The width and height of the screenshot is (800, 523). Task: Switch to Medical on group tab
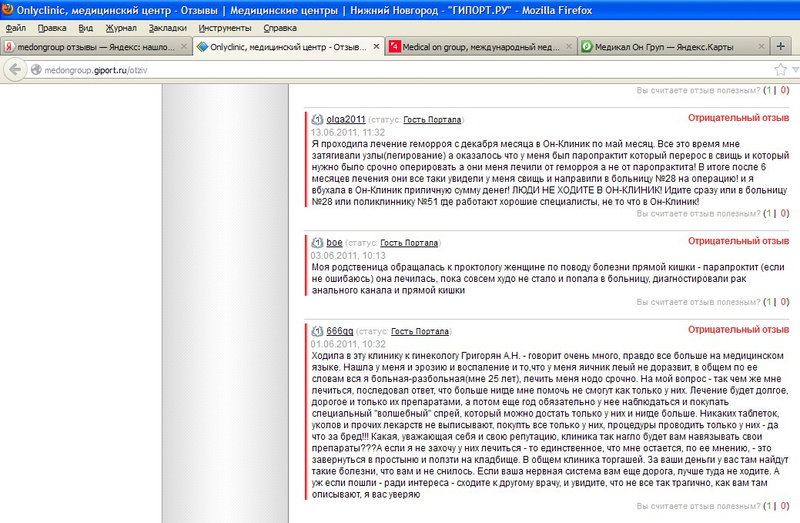coord(481,46)
